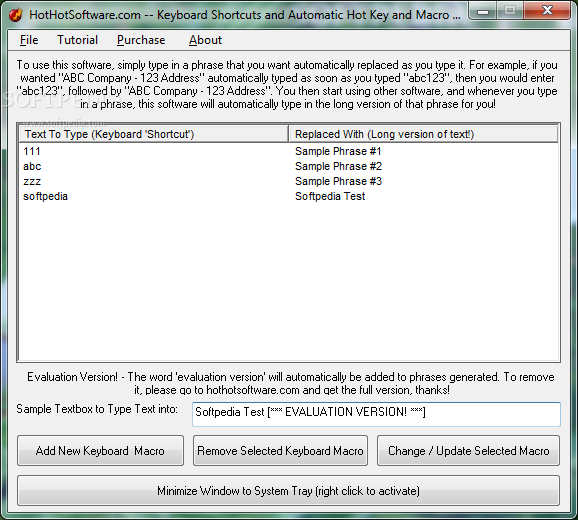Open the Tutorial menu
The width and height of the screenshot is (578, 520).
(77, 40)
